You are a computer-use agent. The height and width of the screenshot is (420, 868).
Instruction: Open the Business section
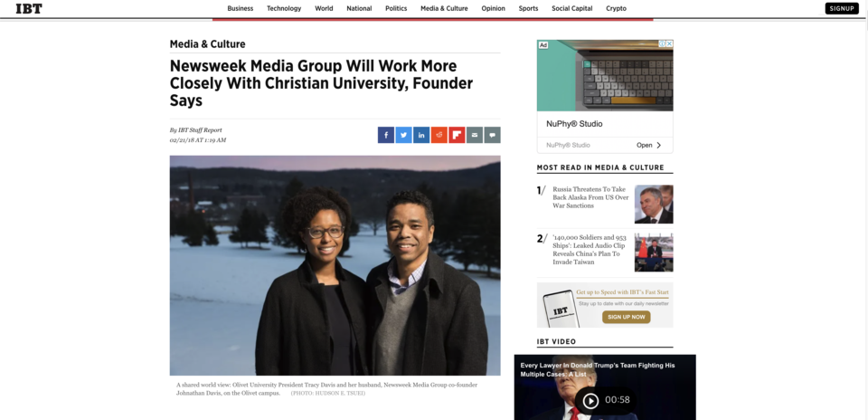click(x=241, y=8)
